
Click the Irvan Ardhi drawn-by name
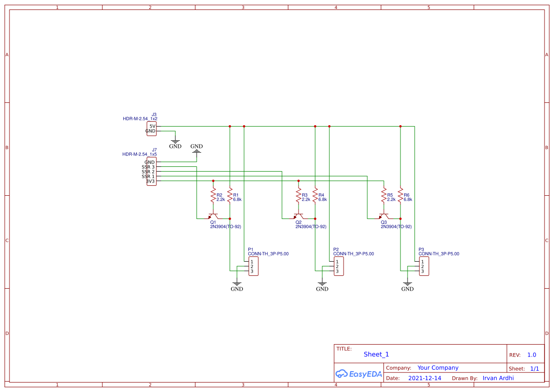coord(498,378)
